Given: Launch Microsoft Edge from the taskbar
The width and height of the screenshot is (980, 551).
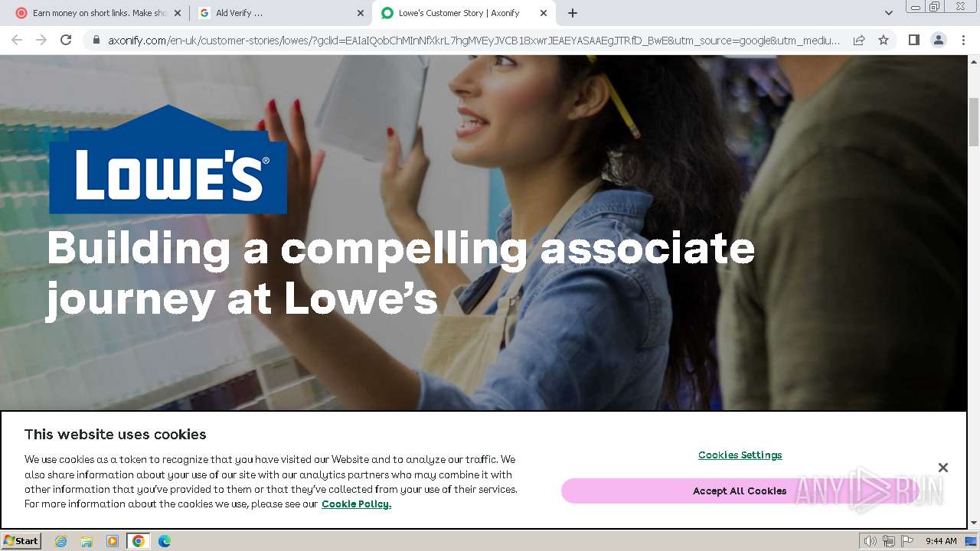Looking at the screenshot, I should [164, 541].
